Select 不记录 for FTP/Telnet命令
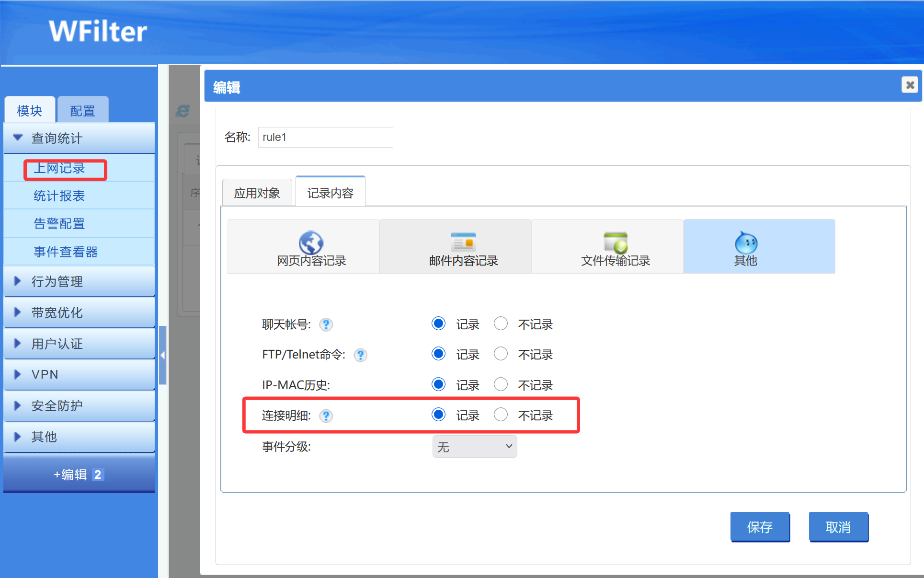Viewport: 924px width, 578px height. (501, 354)
